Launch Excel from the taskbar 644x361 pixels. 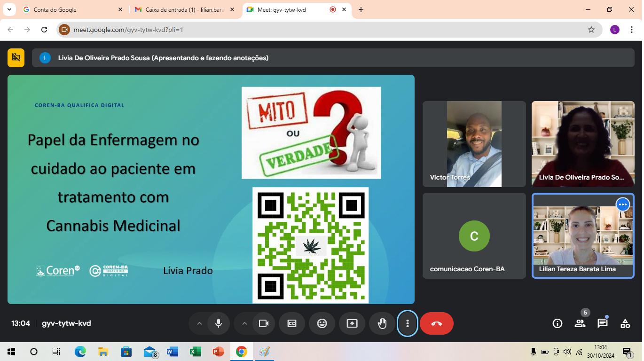click(196, 352)
